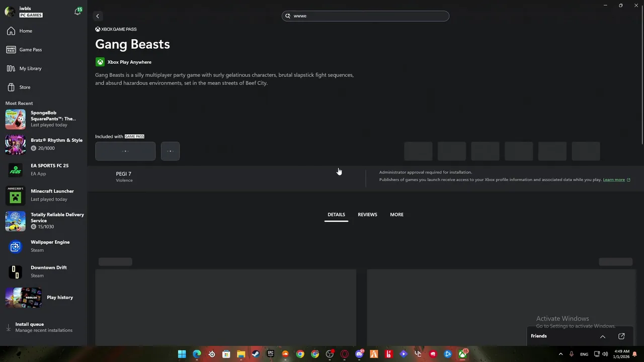Click the Xbox Play Anywhere icon
Screen dimensions: 644x362
pos(100,62)
